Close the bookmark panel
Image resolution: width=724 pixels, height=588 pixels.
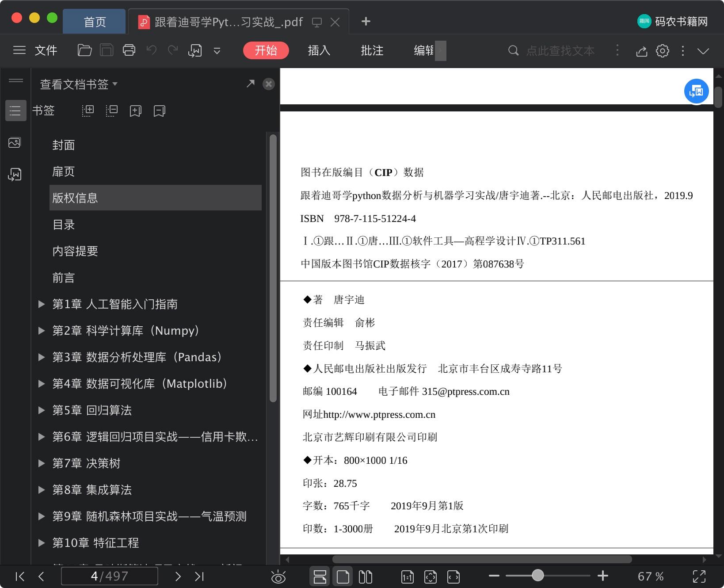269,84
